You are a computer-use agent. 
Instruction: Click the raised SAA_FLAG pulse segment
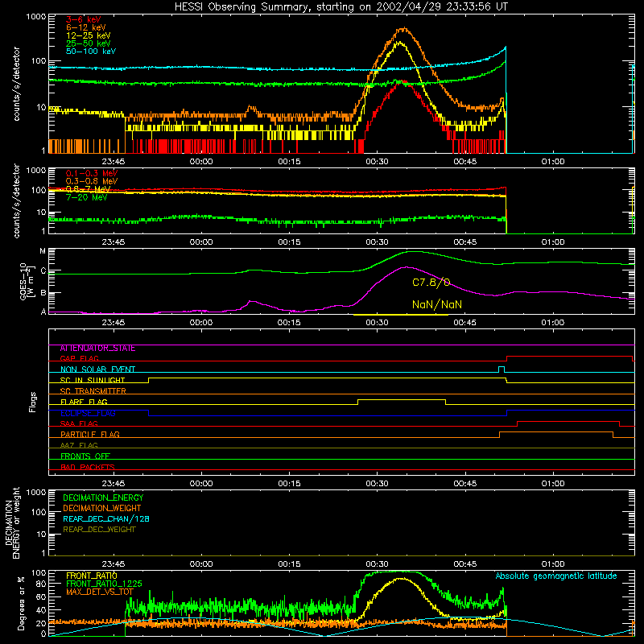pos(568,421)
